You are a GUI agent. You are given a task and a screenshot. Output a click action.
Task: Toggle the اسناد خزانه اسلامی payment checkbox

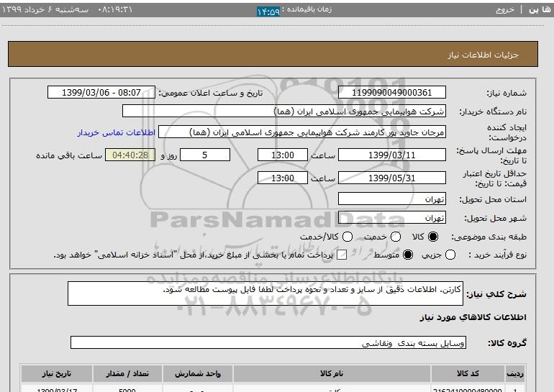(342, 255)
